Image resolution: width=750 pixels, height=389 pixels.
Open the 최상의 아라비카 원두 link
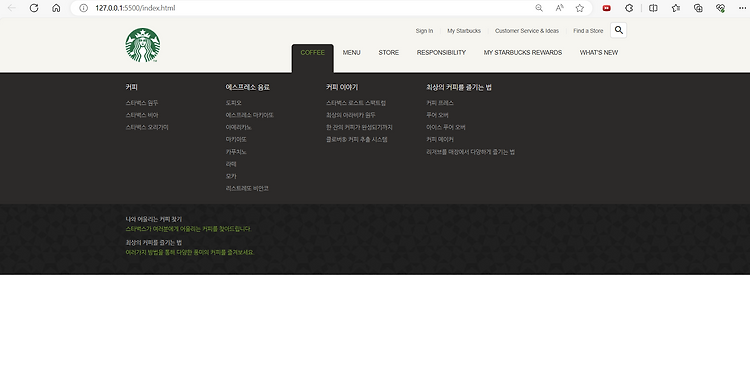(x=351, y=115)
